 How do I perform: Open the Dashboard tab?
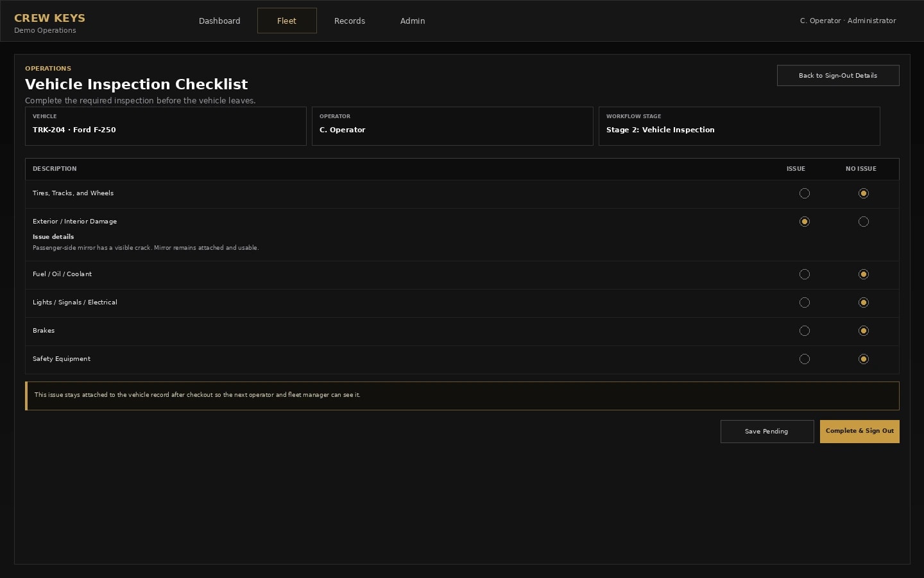pos(219,21)
